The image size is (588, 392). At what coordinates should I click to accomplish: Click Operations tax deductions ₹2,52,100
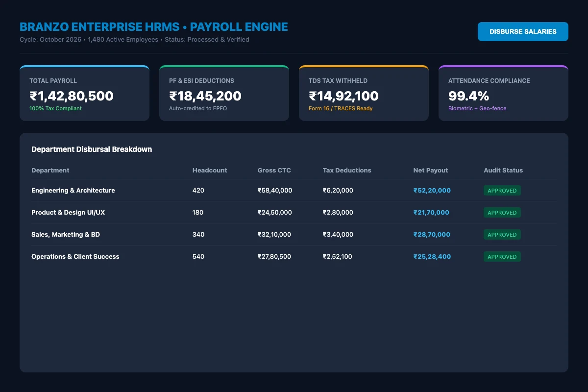pos(338,256)
